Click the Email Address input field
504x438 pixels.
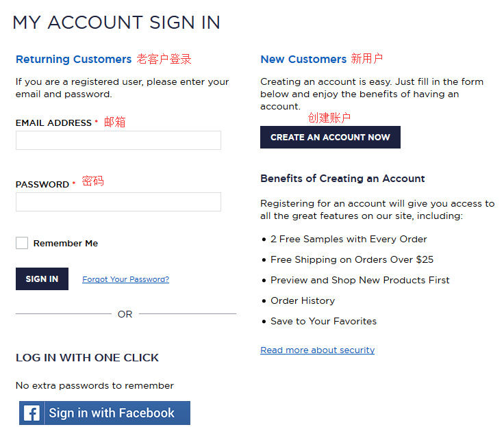click(x=118, y=140)
